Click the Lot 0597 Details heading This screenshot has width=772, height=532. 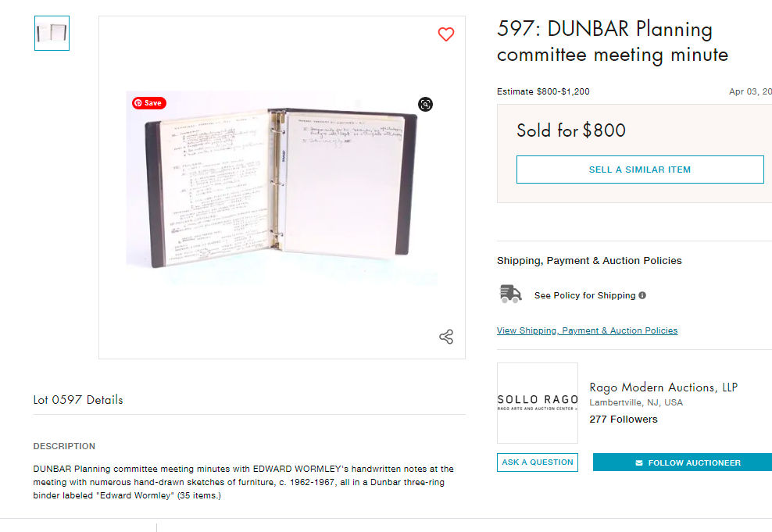pos(78,400)
